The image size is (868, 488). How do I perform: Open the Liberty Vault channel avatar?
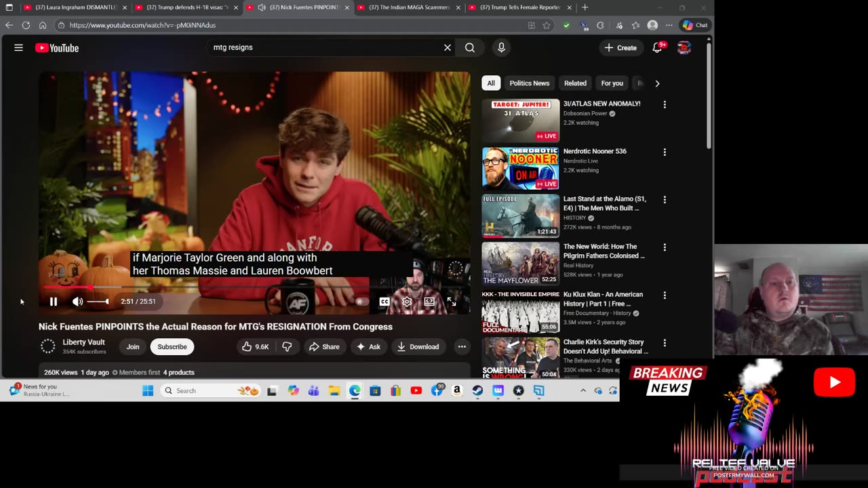(x=47, y=346)
